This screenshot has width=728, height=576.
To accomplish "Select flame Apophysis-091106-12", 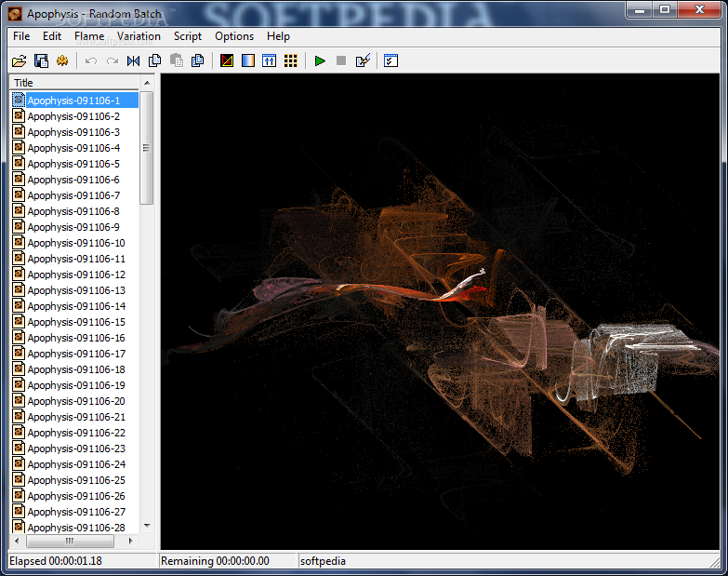I will click(x=74, y=275).
